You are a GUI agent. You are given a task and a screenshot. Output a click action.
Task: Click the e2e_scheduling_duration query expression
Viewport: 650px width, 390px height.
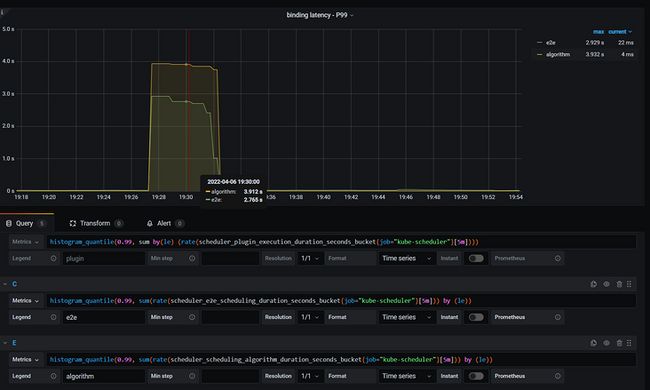(341, 300)
